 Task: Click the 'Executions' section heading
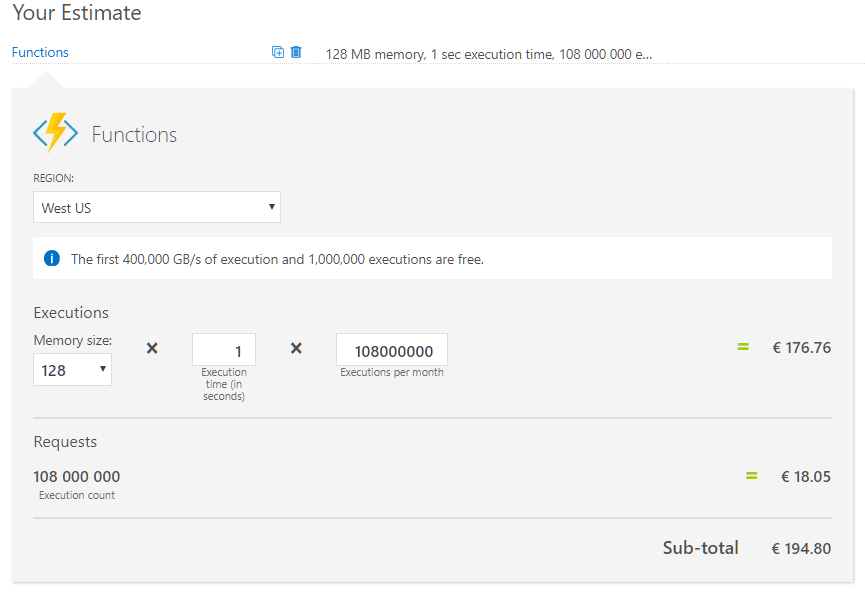(71, 313)
